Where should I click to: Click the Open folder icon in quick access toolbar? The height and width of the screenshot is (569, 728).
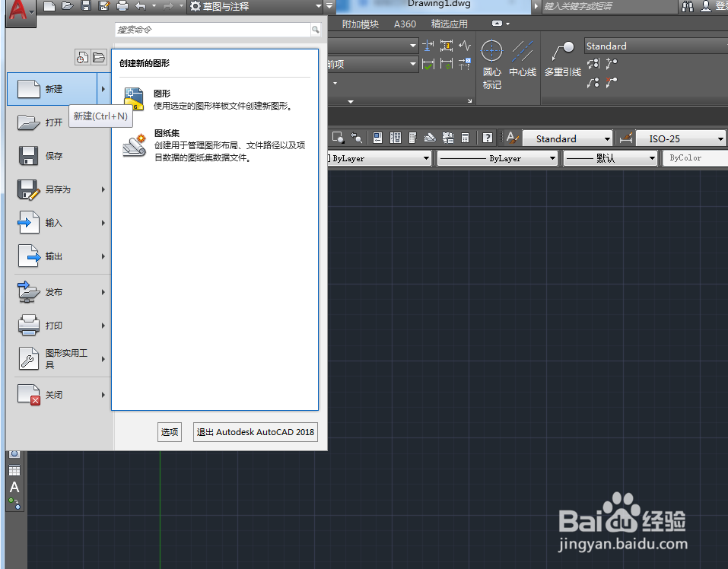[68, 6]
